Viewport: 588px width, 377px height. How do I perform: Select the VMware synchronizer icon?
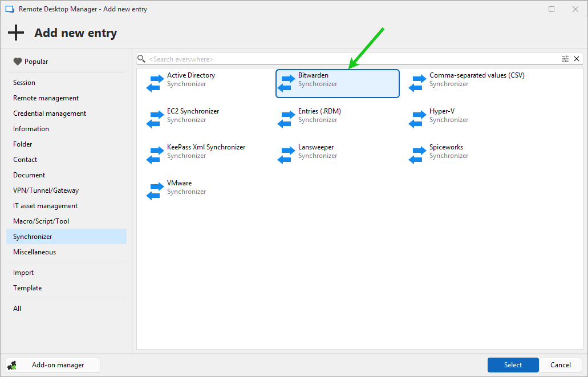tap(155, 190)
